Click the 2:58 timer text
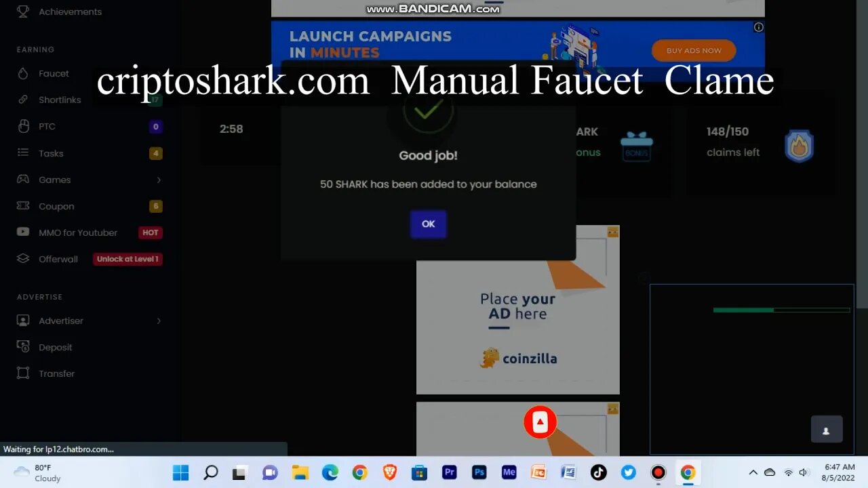The width and height of the screenshot is (868, 488). (x=231, y=129)
